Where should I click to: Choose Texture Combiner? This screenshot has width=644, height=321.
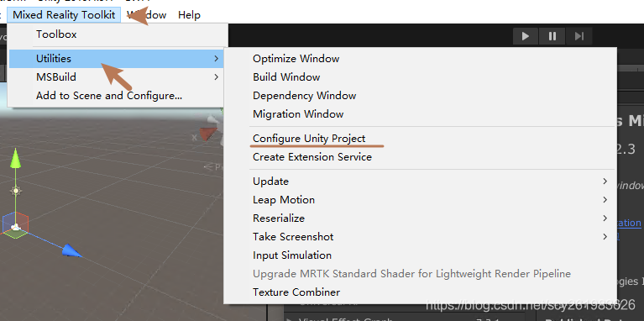420,292
